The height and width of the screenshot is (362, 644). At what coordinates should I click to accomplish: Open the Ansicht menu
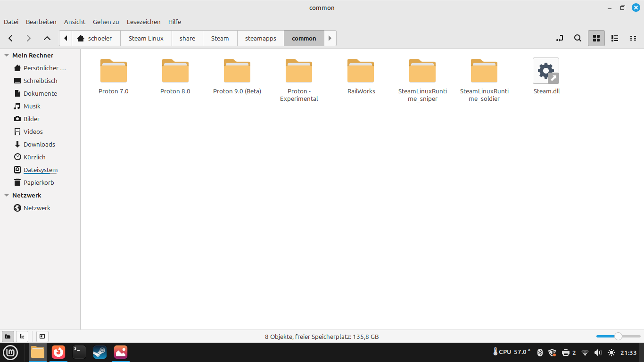[x=74, y=22]
